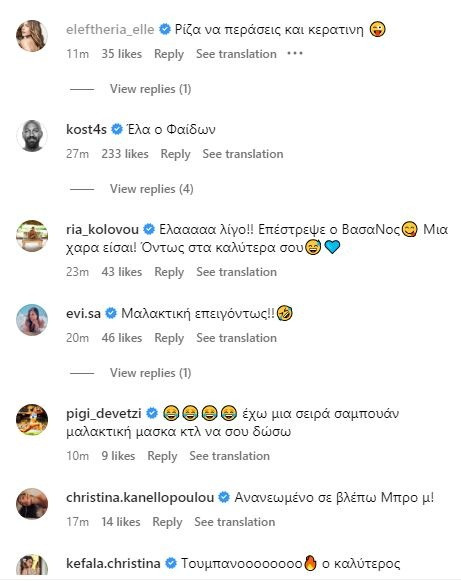
Task: Click the verified badge next to evi.sa
Action: 110,313
